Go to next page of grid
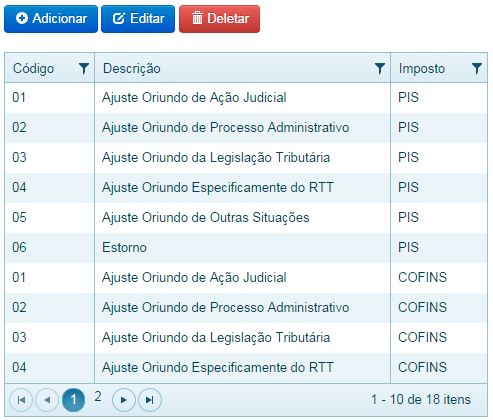Image resolution: width=493 pixels, height=420 pixels. [x=124, y=400]
